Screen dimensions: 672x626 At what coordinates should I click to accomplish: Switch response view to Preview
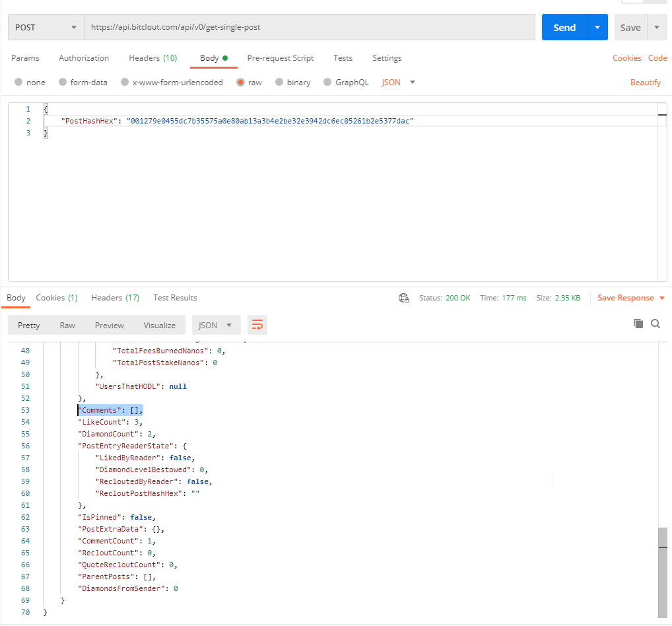109,325
